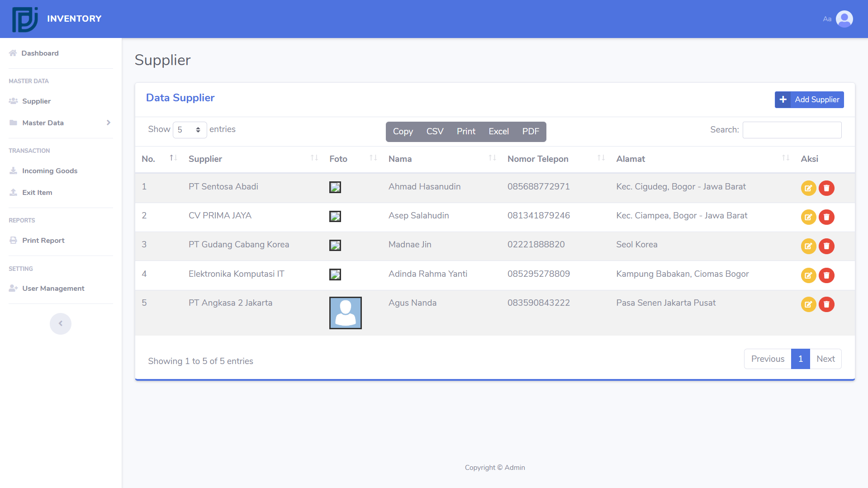This screenshot has width=868, height=488.
Task: Delete the CV PRIMA JAYA supplier row
Action: click(826, 217)
